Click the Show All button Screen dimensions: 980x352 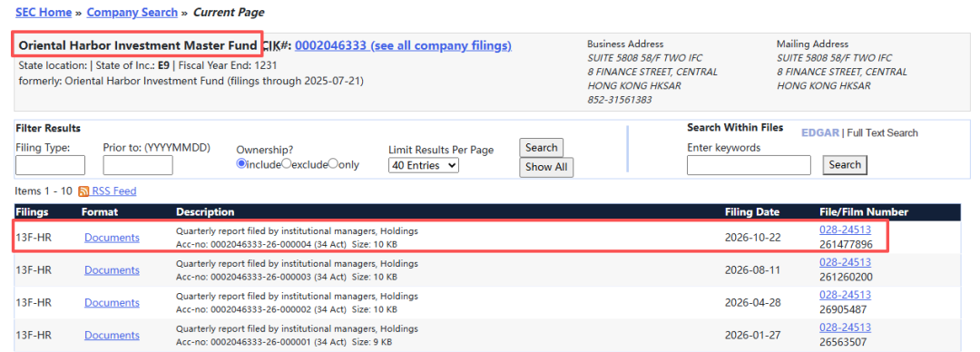[x=547, y=167]
